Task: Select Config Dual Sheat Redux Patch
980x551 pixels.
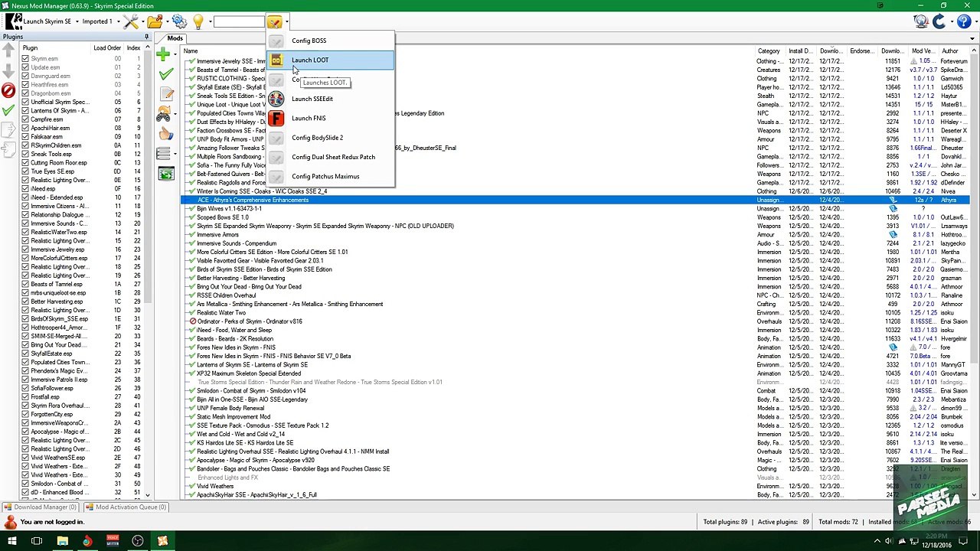Action: (330, 157)
